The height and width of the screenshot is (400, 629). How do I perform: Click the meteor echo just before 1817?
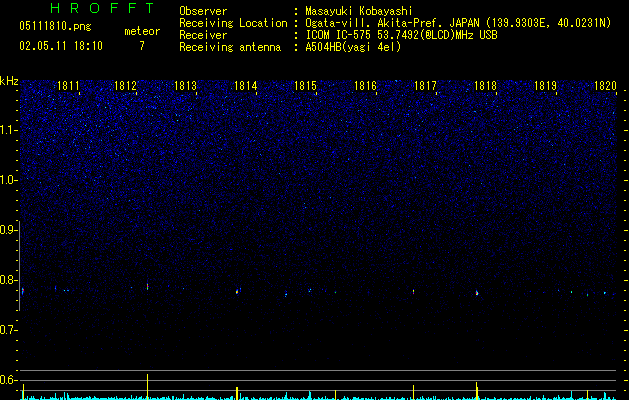point(413,292)
